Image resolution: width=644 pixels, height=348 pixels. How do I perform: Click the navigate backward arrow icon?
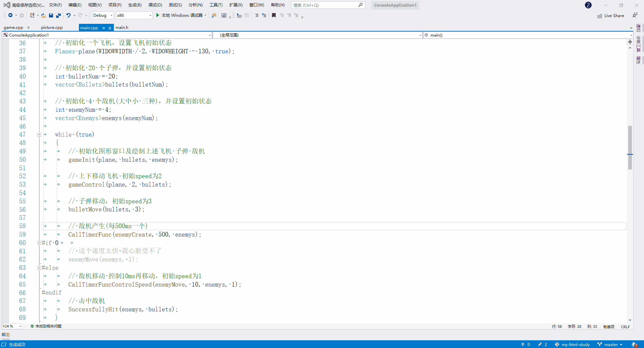(10, 15)
